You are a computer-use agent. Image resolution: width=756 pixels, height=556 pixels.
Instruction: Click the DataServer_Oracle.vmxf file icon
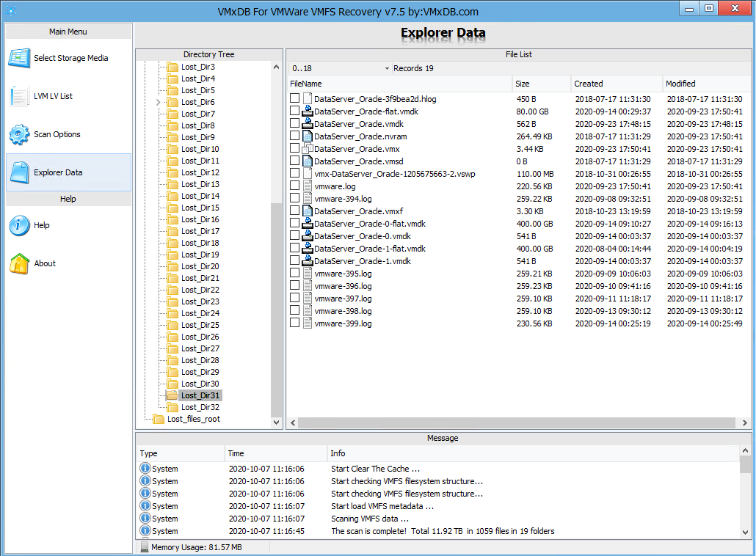click(x=307, y=211)
